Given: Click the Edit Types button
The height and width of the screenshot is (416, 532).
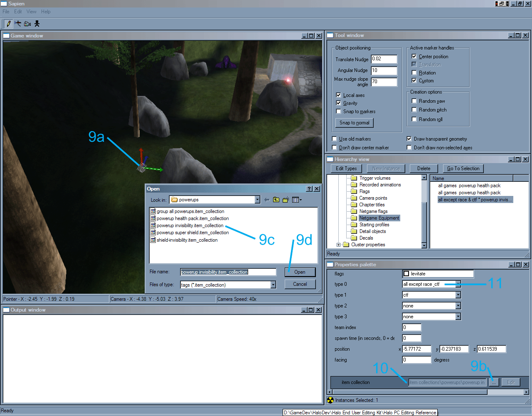Looking at the screenshot, I should 346,168.
